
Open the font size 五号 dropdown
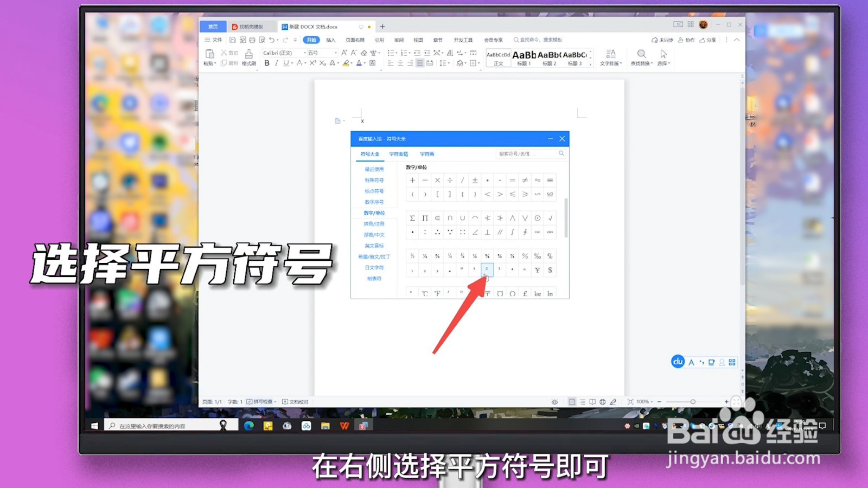(x=336, y=53)
